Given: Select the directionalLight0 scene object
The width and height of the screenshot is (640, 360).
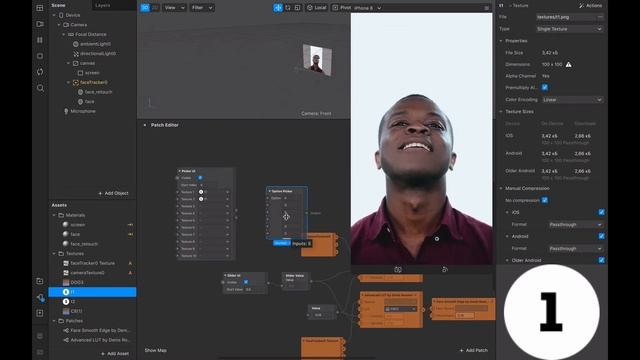Looking at the screenshot, I should point(98,53).
